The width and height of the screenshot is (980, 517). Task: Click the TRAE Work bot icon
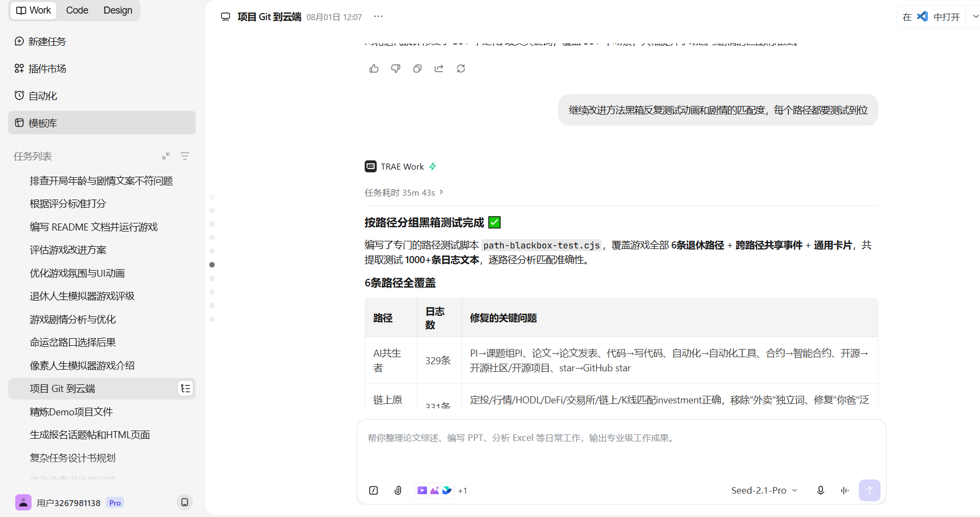371,166
